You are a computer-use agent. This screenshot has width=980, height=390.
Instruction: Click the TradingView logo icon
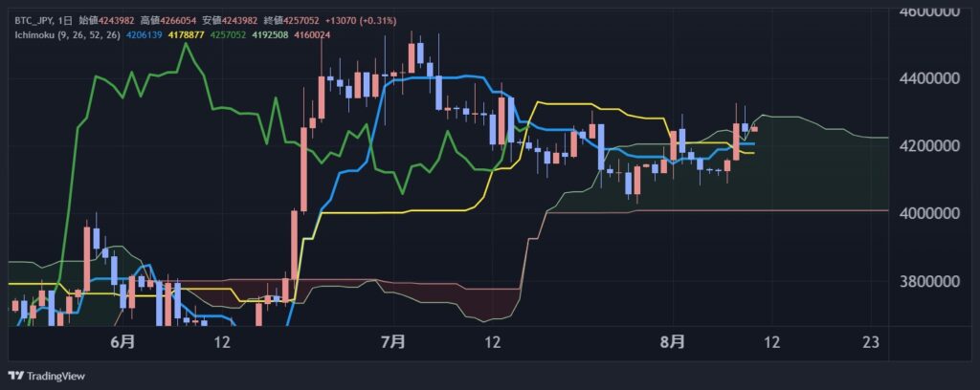point(15,376)
